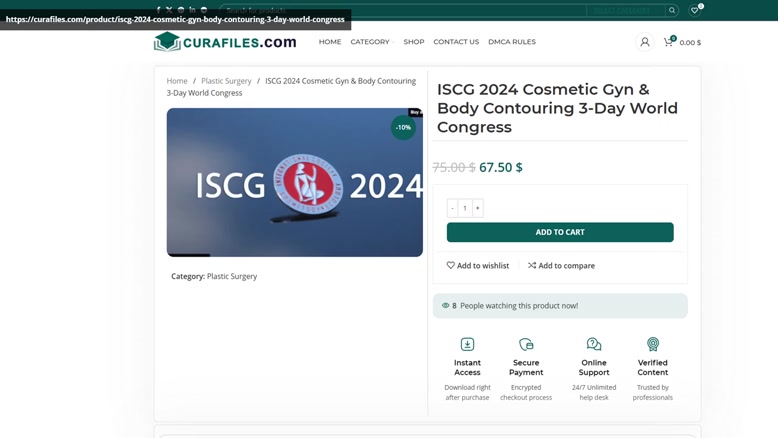The image size is (778, 438).
Task: Click Add to compare link
Action: point(561,265)
